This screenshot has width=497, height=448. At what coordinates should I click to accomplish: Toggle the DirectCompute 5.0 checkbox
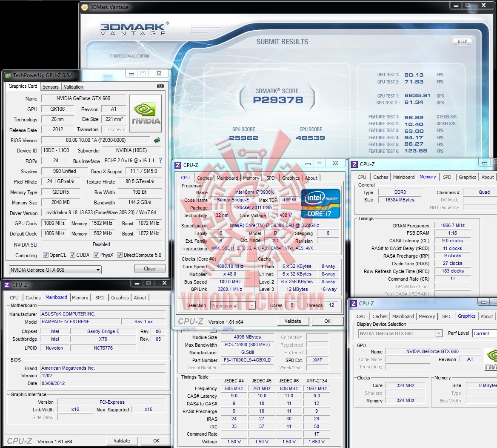click(x=120, y=255)
